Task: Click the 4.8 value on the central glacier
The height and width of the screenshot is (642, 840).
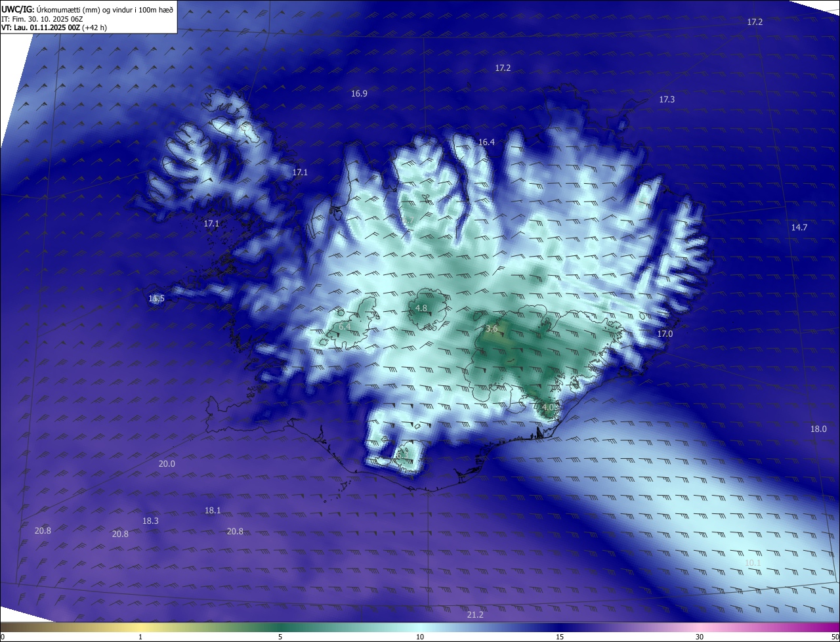Action: (421, 309)
